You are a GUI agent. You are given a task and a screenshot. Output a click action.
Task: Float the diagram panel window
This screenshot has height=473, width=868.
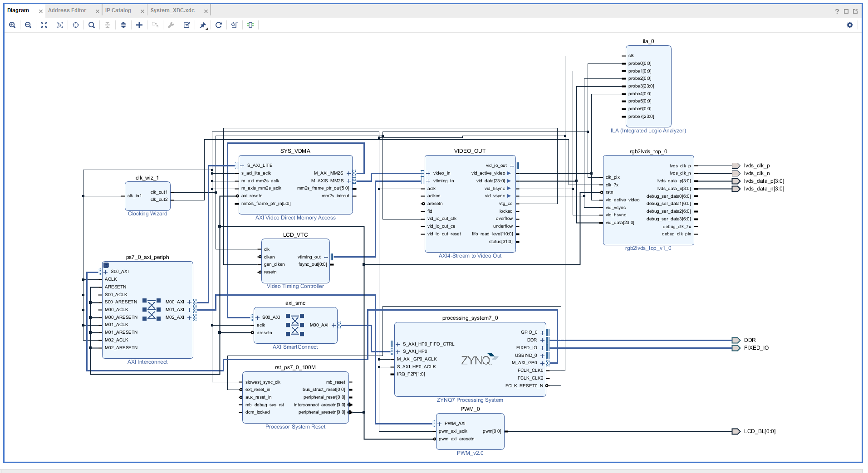point(855,11)
